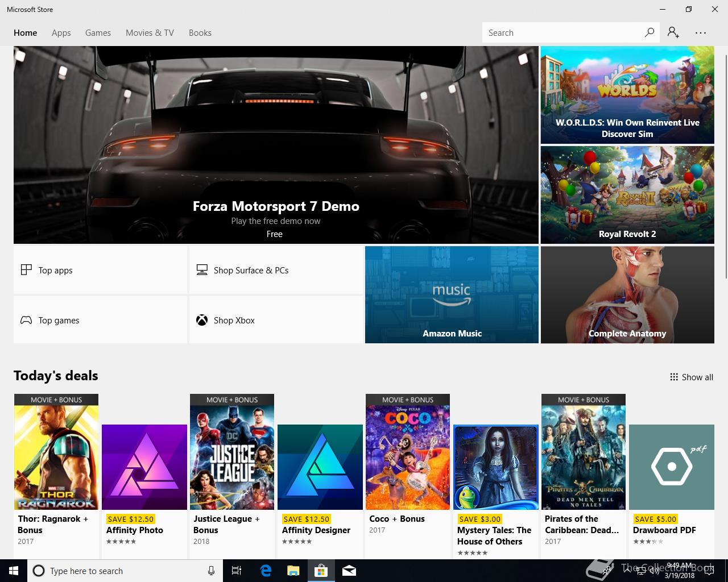Click the Top games controller icon

26,320
